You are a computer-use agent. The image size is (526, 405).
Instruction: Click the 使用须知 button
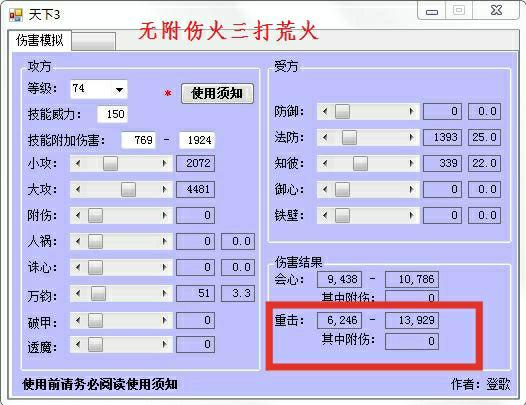coord(217,93)
